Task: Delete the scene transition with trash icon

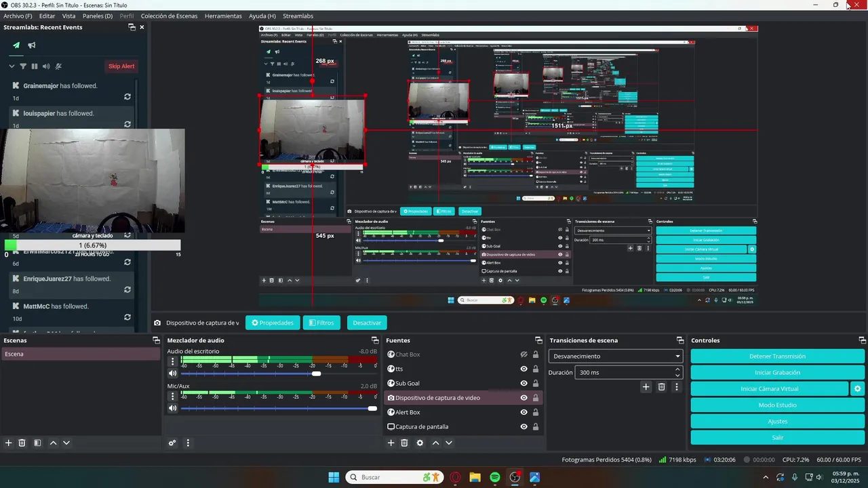Action: (x=662, y=387)
